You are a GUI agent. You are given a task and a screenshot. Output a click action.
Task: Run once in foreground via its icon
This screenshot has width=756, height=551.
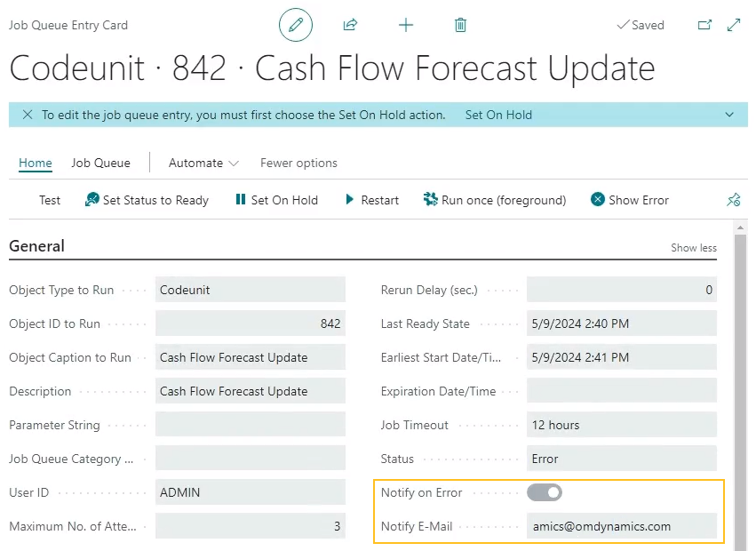(432, 200)
